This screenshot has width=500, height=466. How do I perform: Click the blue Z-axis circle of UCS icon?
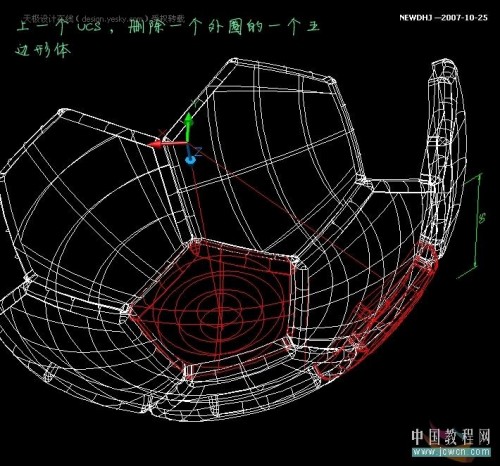tap(190, 160)
